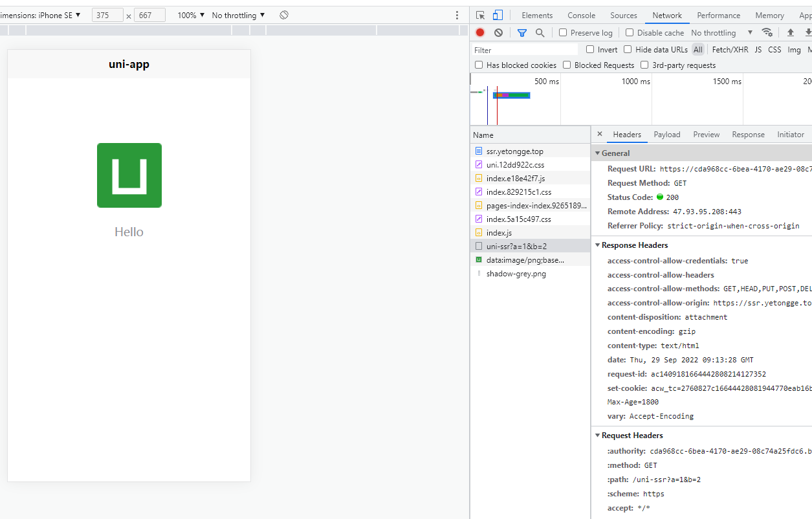
Task: Filter requests by Fetch/XHR
Action: [730, 49]
